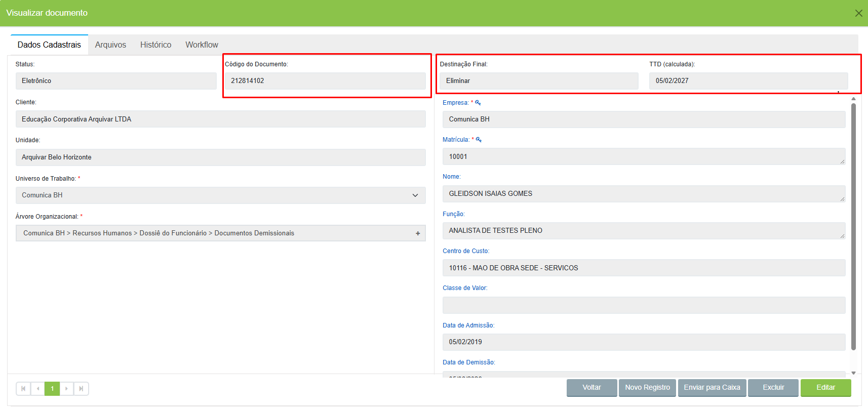Click the key icon next to Empresa
Viewport: 868px width, 411px height.
(x=478, y=103)
